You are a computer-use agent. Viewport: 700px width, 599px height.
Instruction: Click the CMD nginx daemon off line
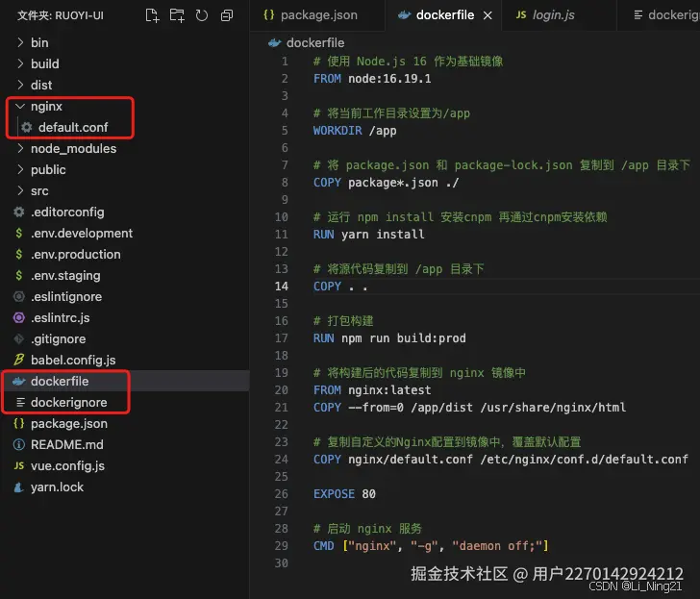431,546
